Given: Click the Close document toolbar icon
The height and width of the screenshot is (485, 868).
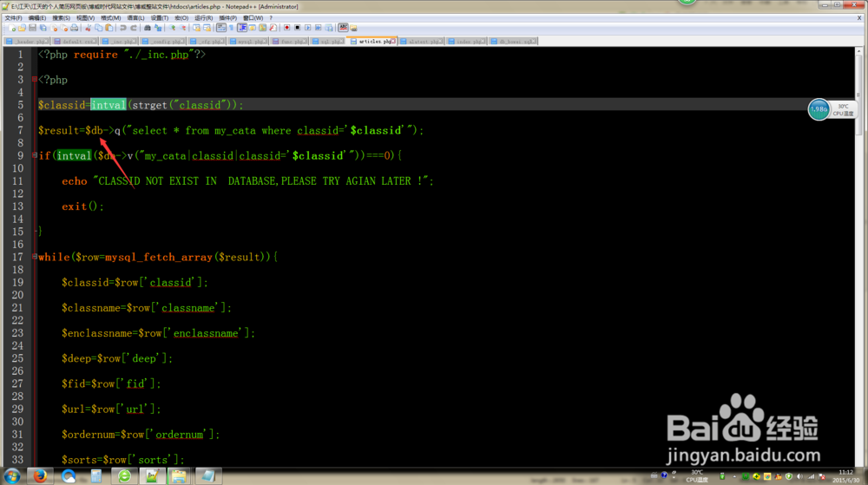Looking at the screenshot, I should [54, 28].
